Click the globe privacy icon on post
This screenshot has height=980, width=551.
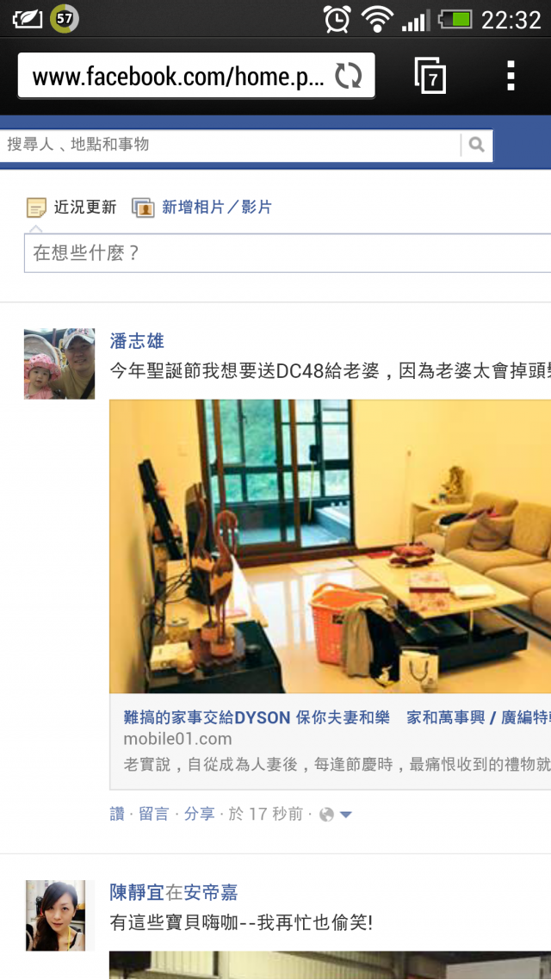pyautogui.click(x=326, y=815)
